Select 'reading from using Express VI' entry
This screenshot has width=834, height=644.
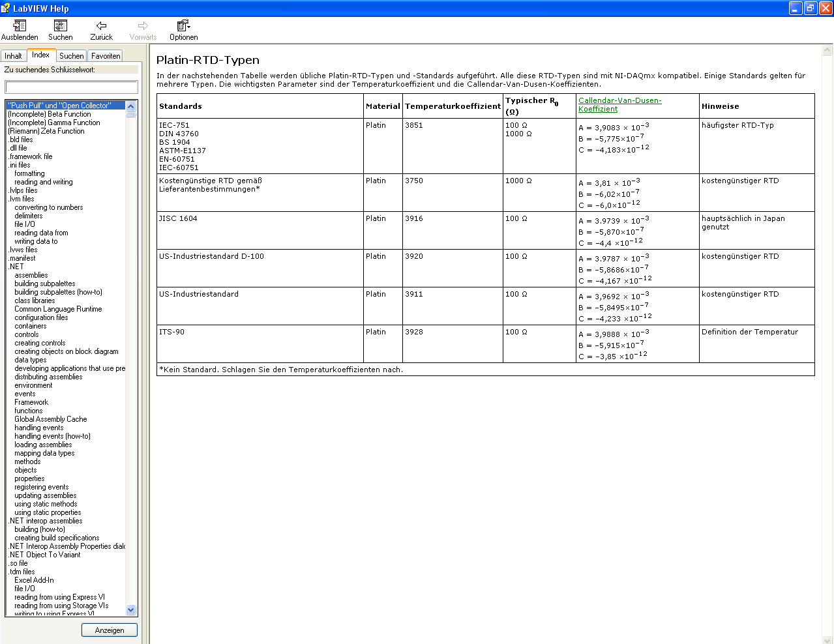[59, 597]
